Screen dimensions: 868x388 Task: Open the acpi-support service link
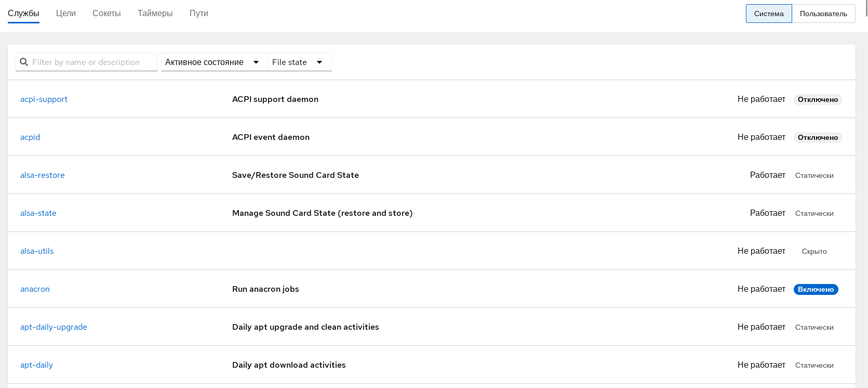point(44,99)
